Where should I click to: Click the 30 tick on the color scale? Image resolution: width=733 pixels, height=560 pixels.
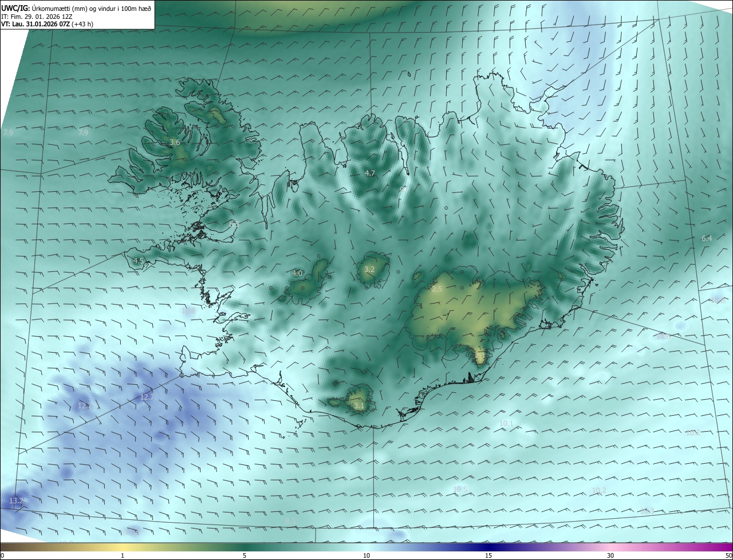point(610,555)
